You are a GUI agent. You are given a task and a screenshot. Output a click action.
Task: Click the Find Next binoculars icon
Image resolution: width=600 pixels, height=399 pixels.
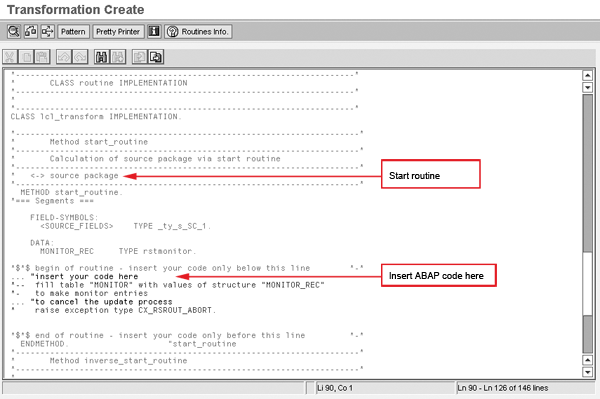point(118,57)
